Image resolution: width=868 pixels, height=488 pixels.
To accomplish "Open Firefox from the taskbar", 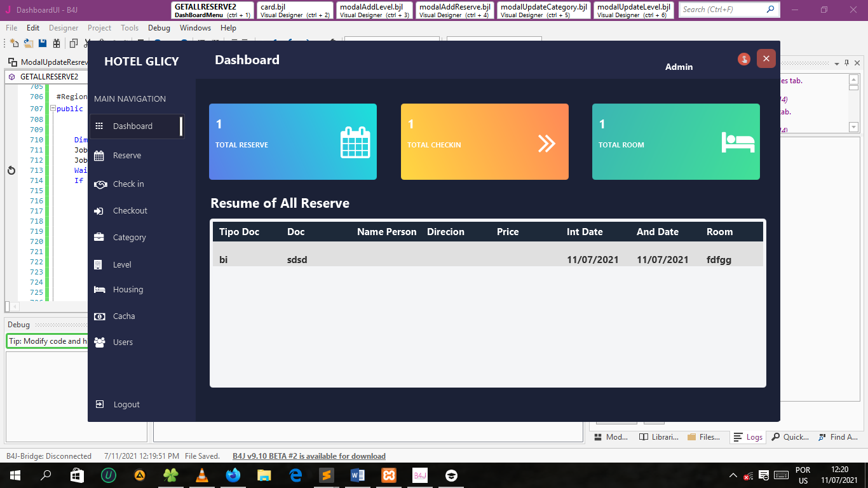I will tap(233, 475).
